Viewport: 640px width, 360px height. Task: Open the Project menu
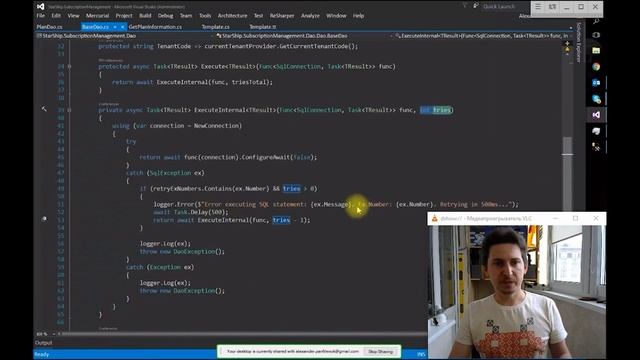(124, 16)
